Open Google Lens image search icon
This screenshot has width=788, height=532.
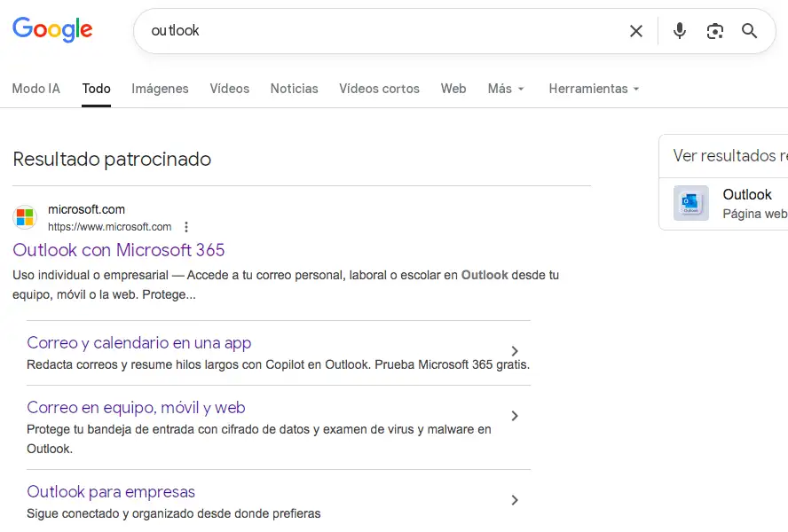[x=715, y=31]
